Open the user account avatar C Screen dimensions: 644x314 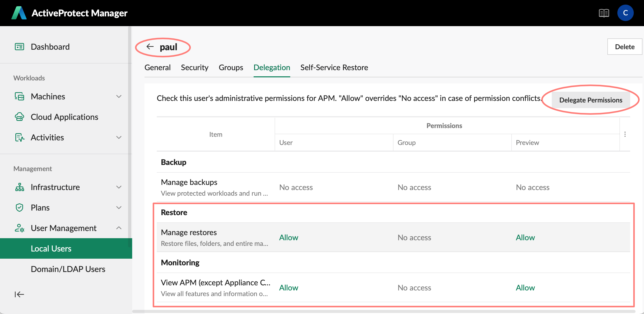point(625,13)
